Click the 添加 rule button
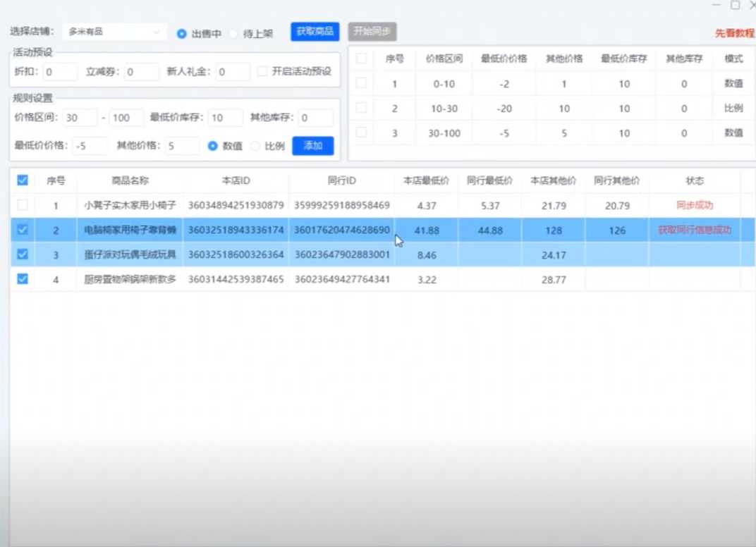Viewport: 756px width, 547px height. pyautogui.click(x=312, y=146)
